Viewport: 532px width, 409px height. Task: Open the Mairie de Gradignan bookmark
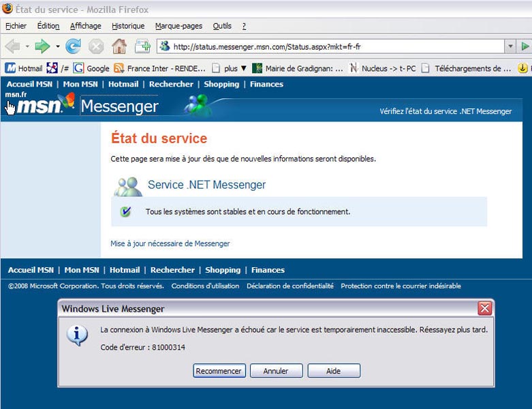tap(298, 68)
